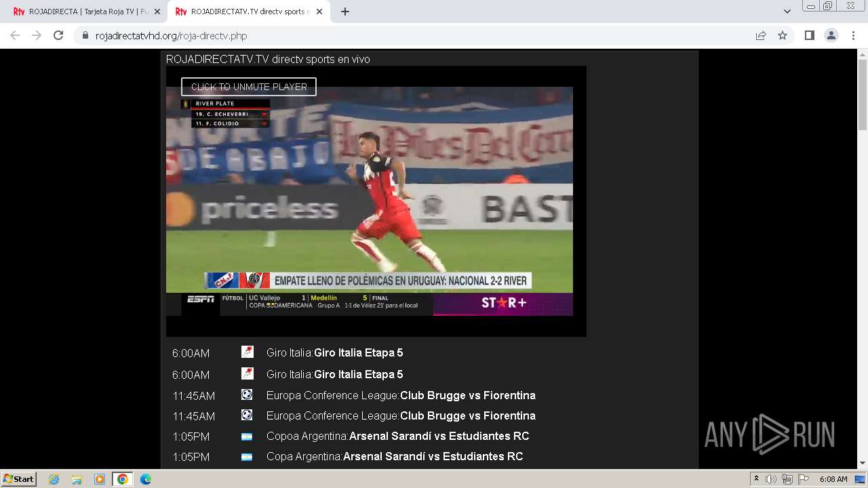Click soccer ball icon on first Club Brugge row
This screenshot has width=868, height=488.
pyautogui.click(x=247, y=394)
